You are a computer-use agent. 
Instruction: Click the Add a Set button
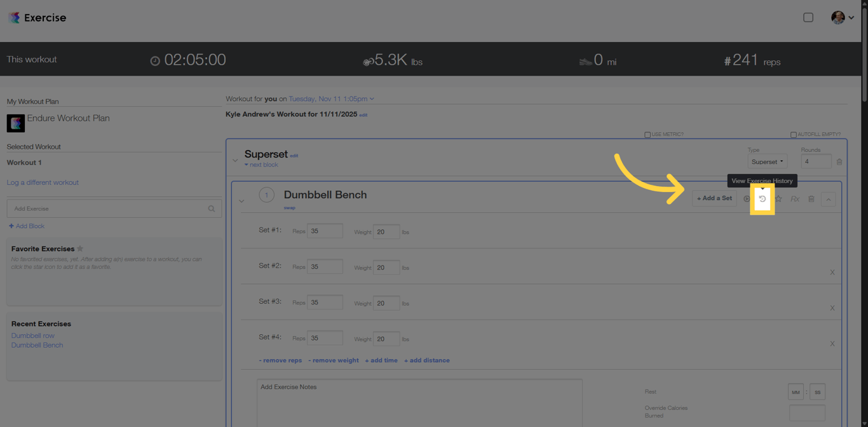(714, 198)
